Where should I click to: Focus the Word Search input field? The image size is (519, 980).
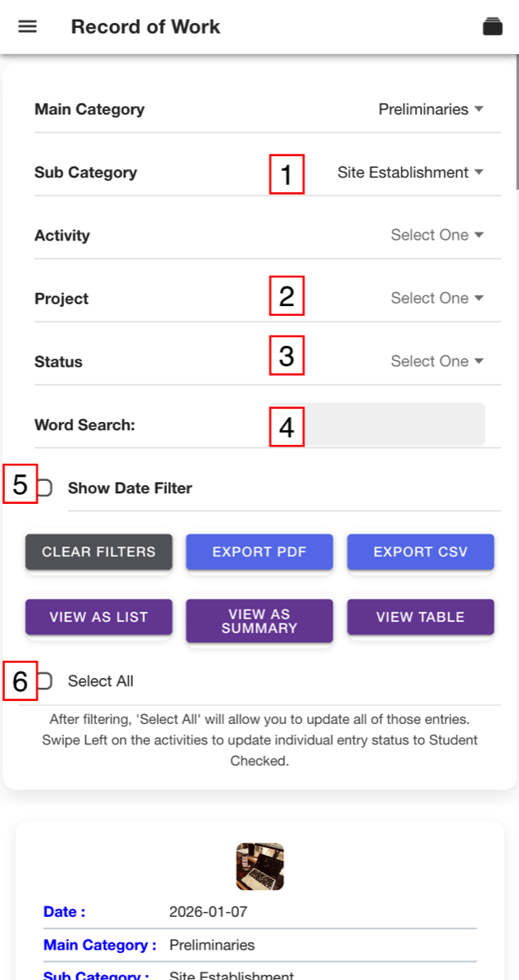[x=394, y=425]
